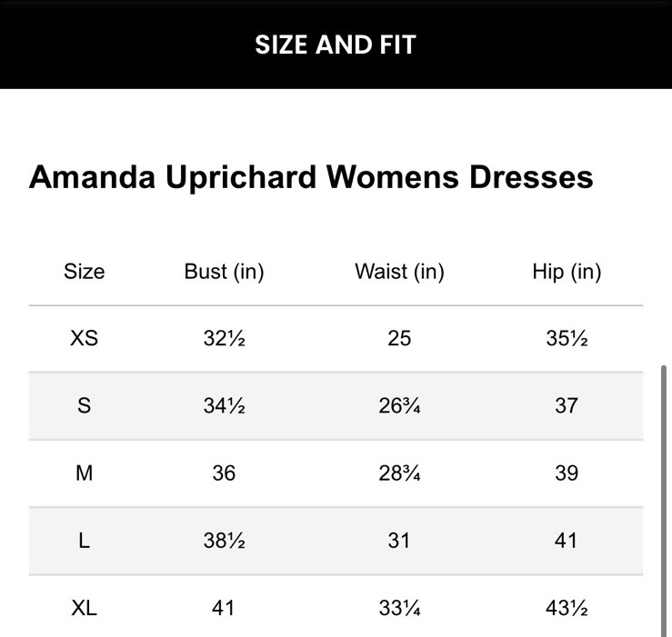Click the Bust (in) column header
This screenshot has height=637, width=672.
tap(224, 271)
